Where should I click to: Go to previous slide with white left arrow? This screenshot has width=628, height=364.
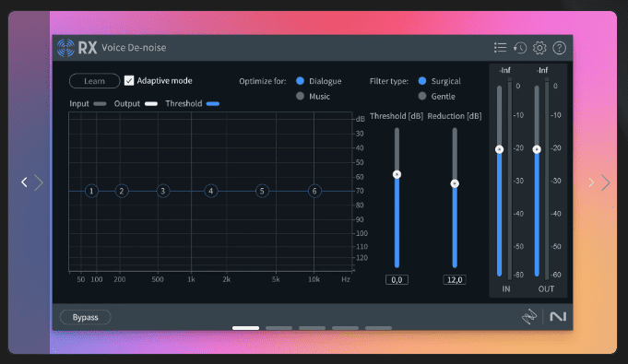click(x=24, y=182)
